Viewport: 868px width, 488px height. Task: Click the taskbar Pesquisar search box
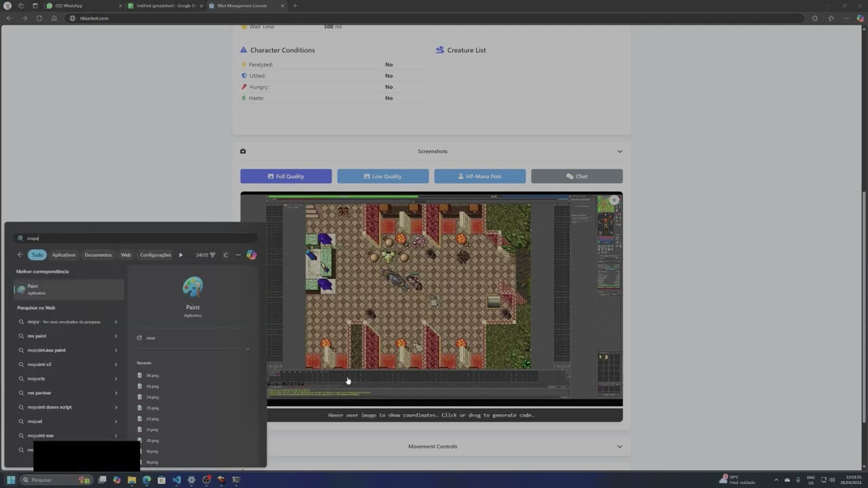[56, 480]
